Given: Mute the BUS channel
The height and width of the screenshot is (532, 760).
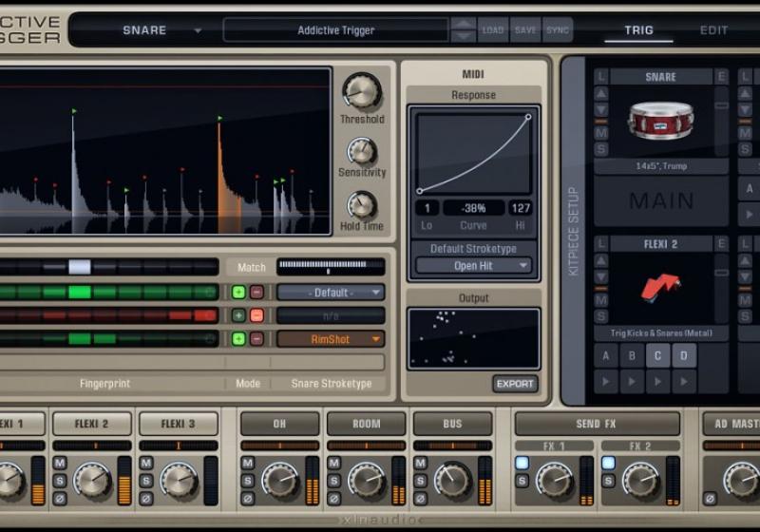Looking at the screenshot, I should pos(421,464).
